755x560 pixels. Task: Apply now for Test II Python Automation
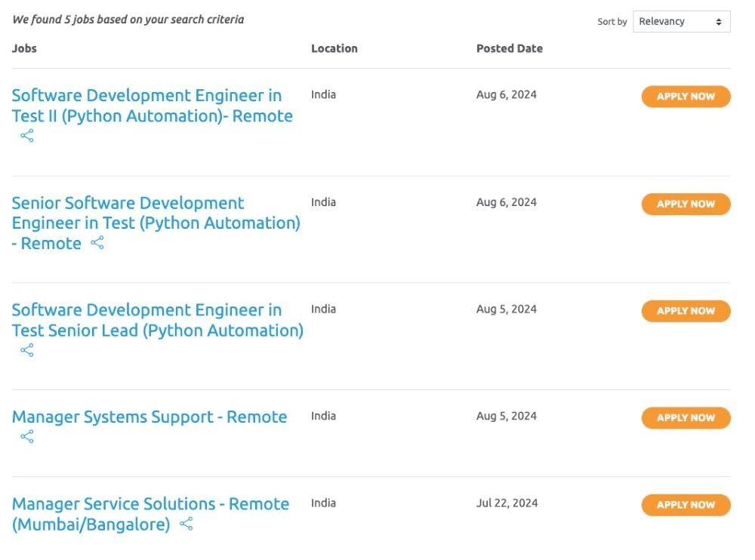click(x=686, y=97)
